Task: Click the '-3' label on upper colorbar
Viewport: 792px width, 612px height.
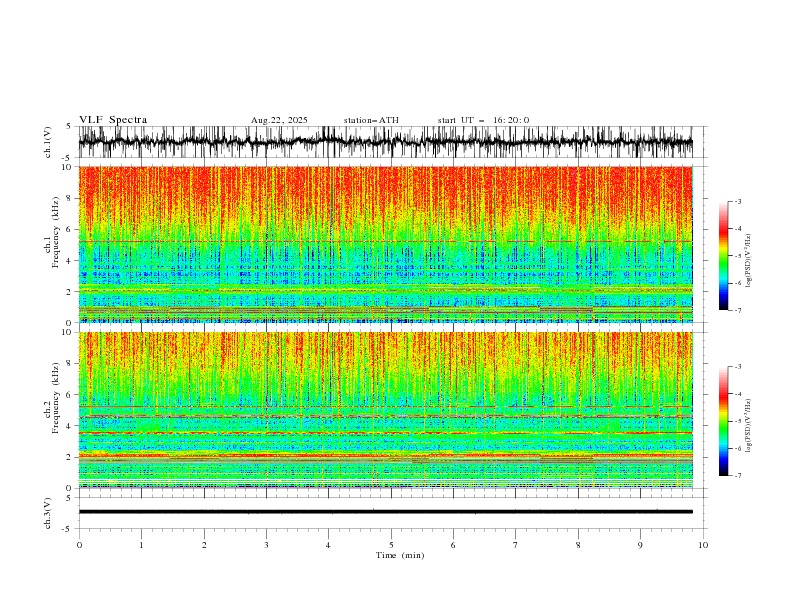Action: 738,201
